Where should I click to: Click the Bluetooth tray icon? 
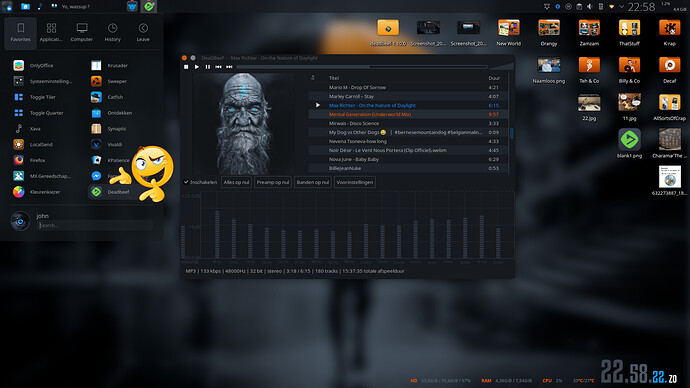(x=558, y=7)
